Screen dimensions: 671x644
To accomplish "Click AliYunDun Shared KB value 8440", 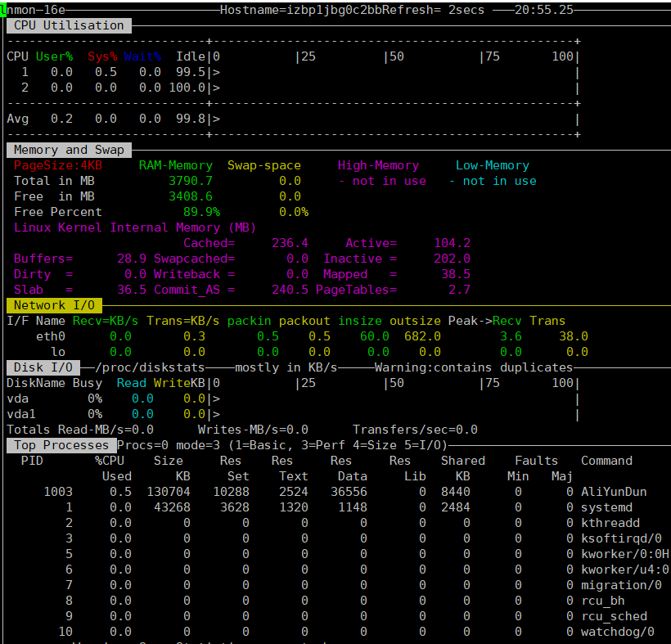I will pyautogui.click(x=456, y=492).
